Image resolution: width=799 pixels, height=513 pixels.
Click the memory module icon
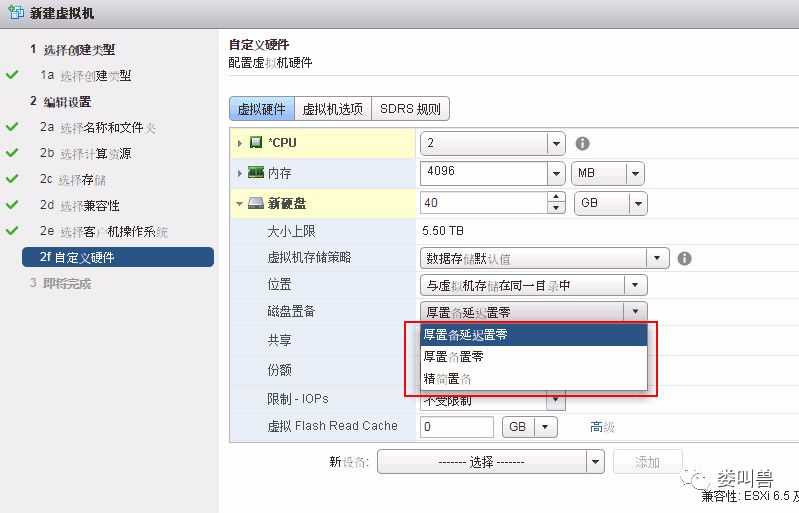click(256, 173)
